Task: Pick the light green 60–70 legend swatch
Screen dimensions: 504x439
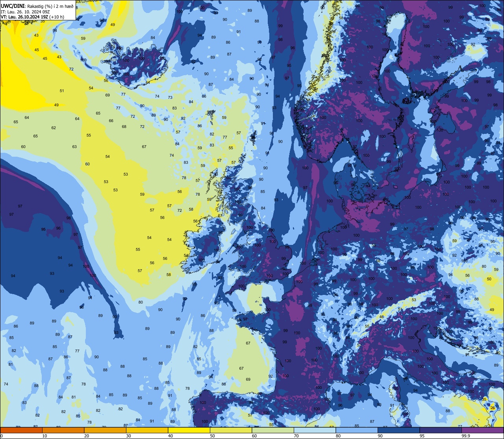Action: tap(273, 430)
